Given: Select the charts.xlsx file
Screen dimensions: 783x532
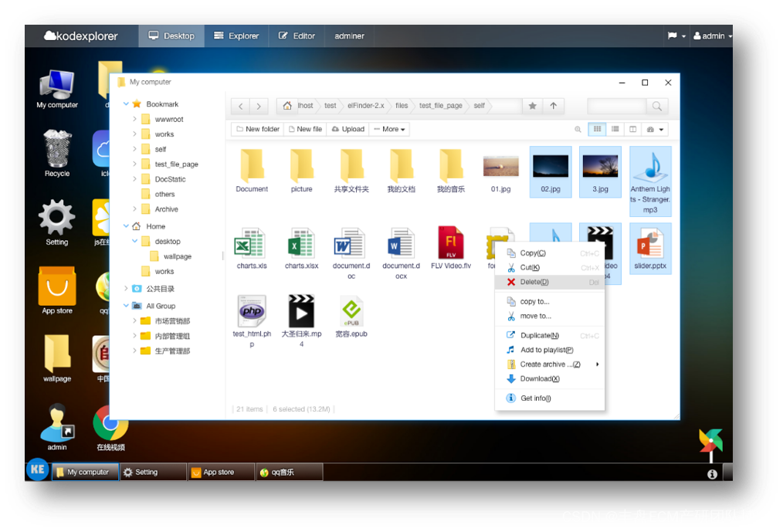Looking at the screenshot, I should (x=302, y=249).
